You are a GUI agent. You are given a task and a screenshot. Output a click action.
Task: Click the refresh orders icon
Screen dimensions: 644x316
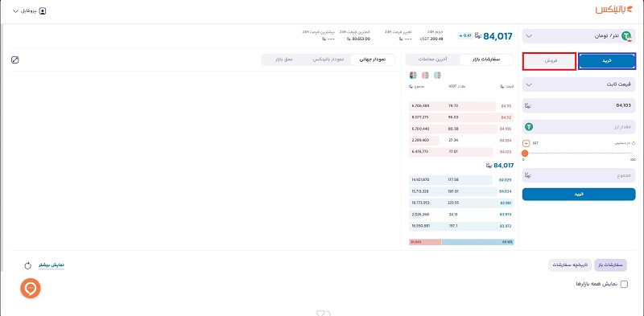(x=28, y=265)
